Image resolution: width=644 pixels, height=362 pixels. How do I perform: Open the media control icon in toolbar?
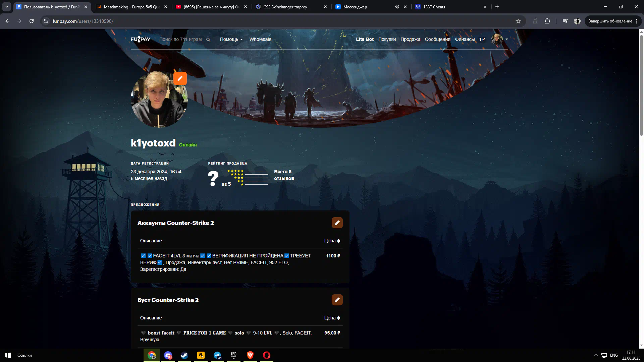tap(565, 21)
